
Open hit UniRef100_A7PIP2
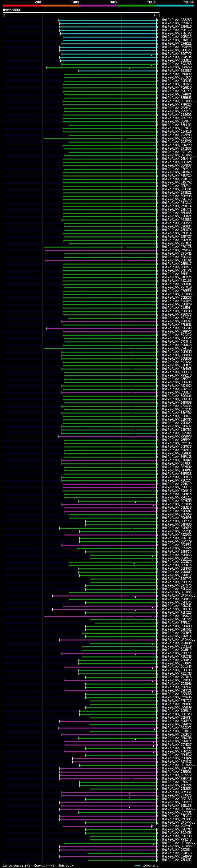pyautogui.click(x=176, y=33)
